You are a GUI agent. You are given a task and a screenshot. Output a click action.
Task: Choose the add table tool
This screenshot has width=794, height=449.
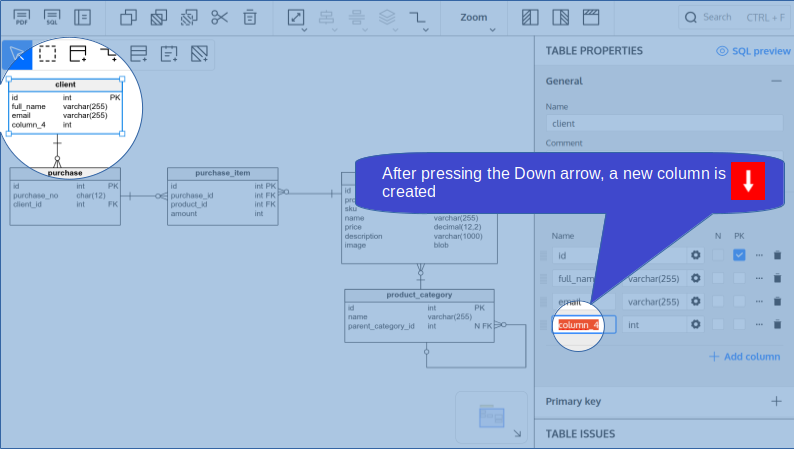pyautogui.click(x=77, y=53)
